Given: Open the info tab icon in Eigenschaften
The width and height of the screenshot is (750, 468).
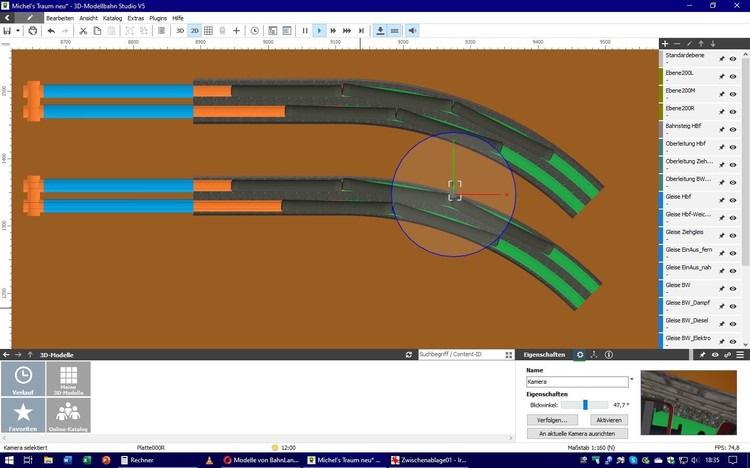Looking at the screenshot, I should pos(609,355).
